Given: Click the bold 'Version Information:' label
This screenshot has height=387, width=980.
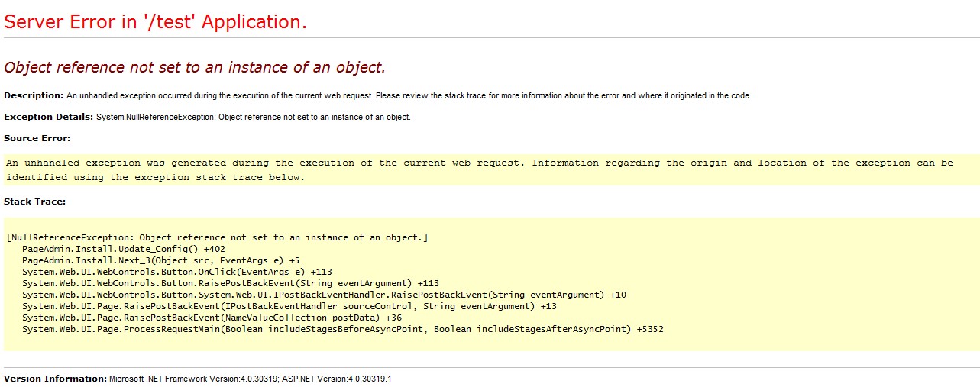Looking at the screenshot, I should pos(55,379).
